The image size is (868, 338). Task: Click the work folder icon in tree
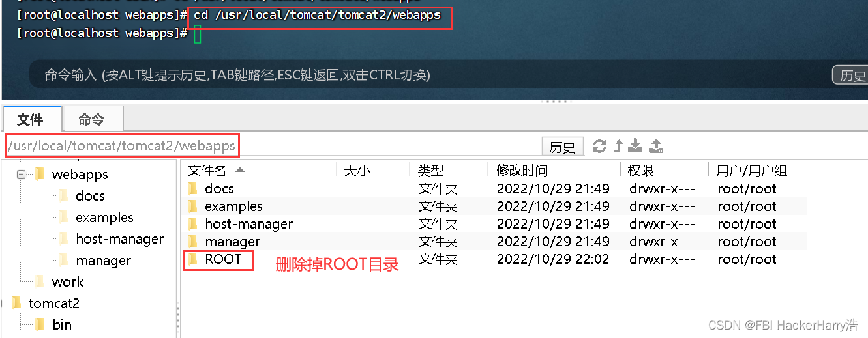click(x=40, y=281)
